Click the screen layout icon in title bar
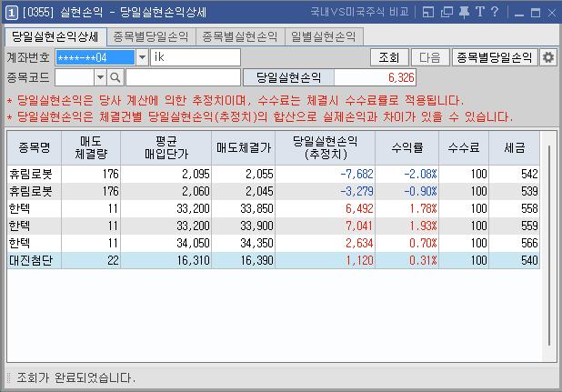This screenshot has height=392, width=562. click(x=428, y=13)
